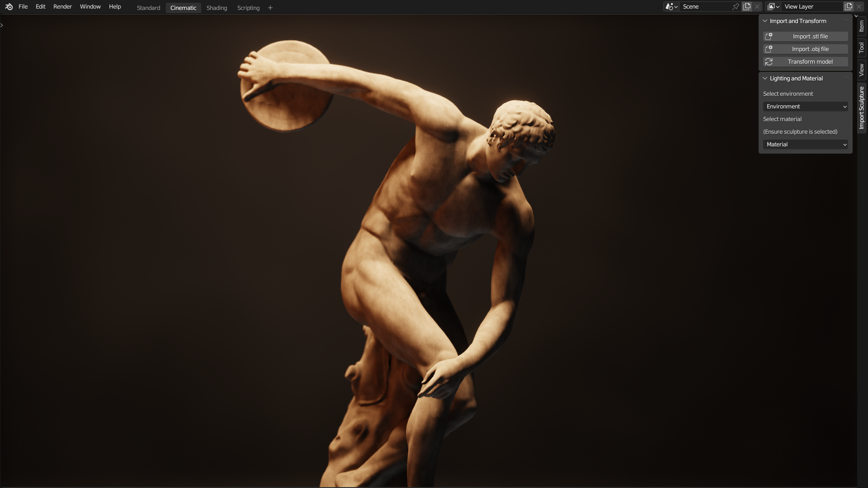This screenshot has height=488, width=868.
Task: Open the Material dropdown
Action: pos(806,145)
